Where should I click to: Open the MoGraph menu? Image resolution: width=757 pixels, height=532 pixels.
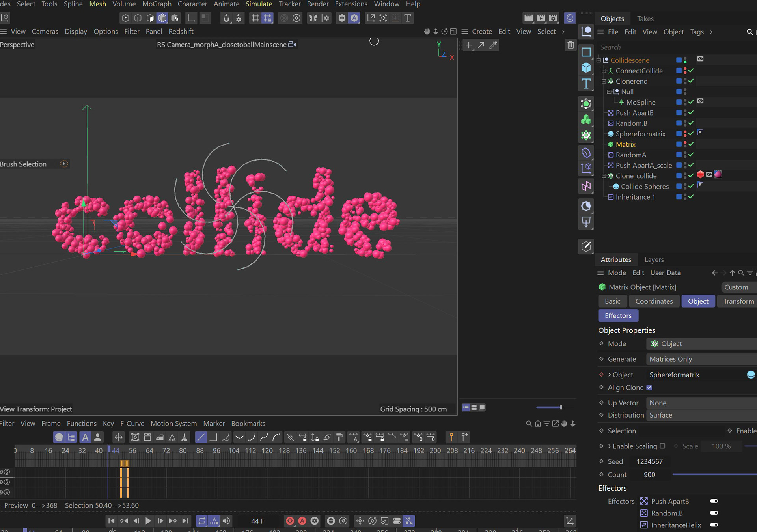click(x=157, y=4)
